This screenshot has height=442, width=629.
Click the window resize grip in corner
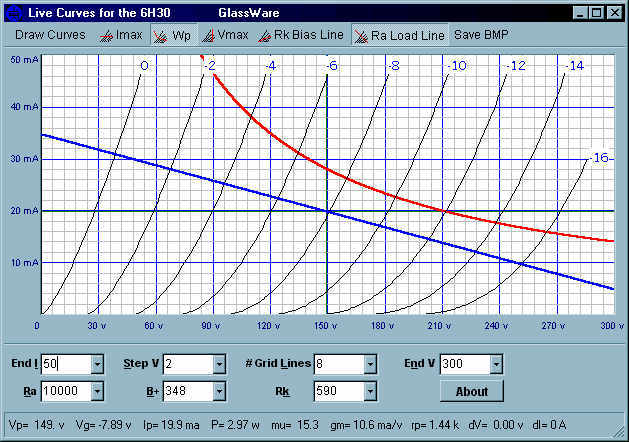point(618,431)
